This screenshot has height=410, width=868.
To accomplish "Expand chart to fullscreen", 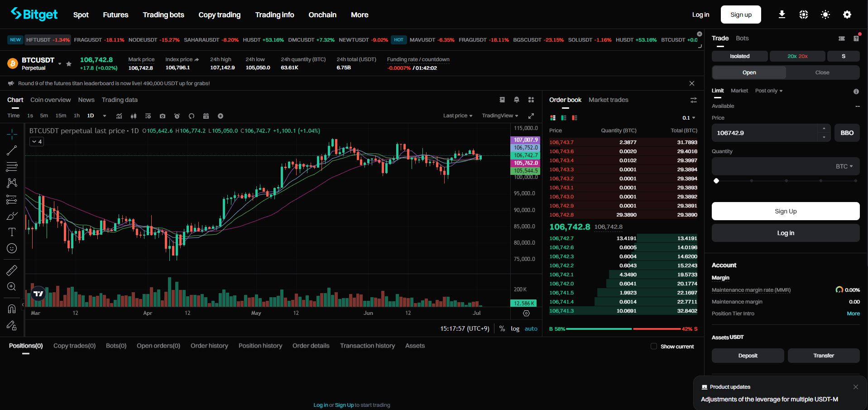I will (x=531, y=116).
